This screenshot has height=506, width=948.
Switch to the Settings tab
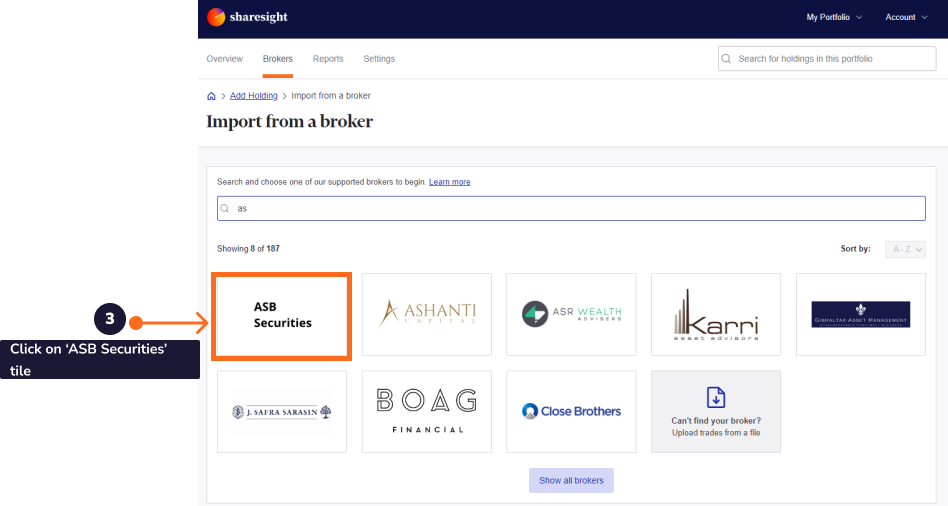point(379,59)
